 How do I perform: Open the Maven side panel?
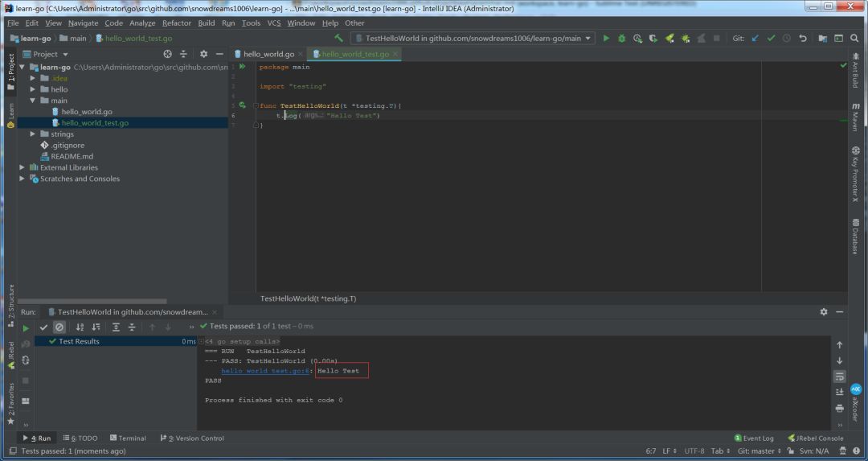(x=855, y=117)
